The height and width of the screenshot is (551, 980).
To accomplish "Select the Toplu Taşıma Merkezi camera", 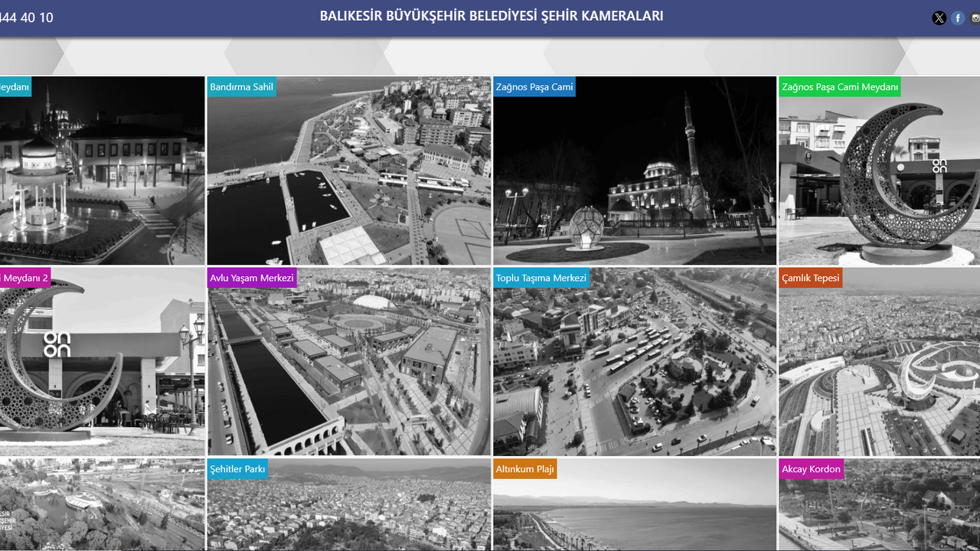I will (635, 361).
